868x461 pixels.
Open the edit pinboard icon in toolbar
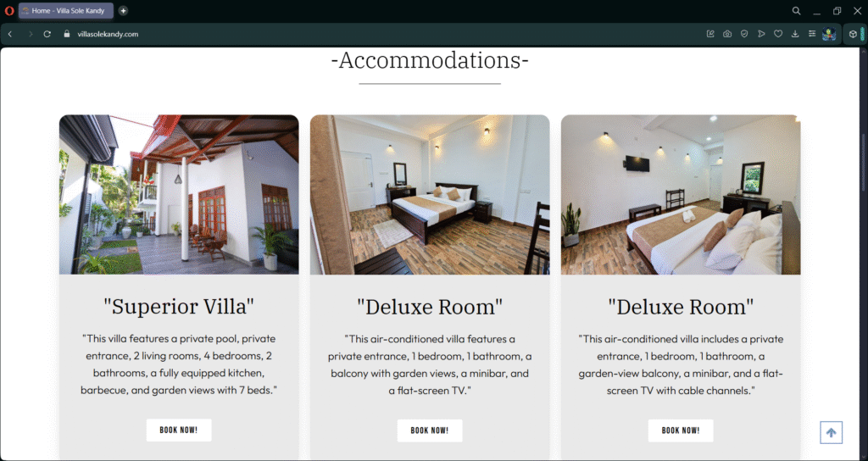[x=711, y=34]
